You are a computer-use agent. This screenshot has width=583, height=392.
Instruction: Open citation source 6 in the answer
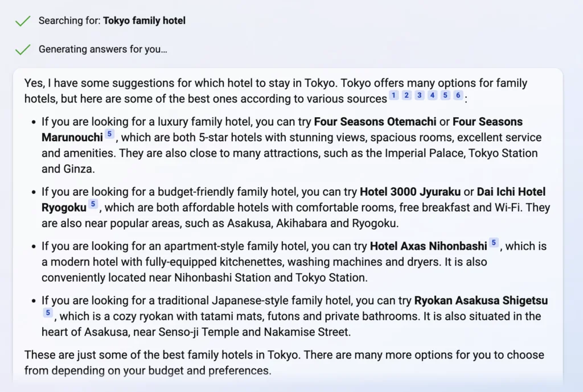tap(458, 96)
